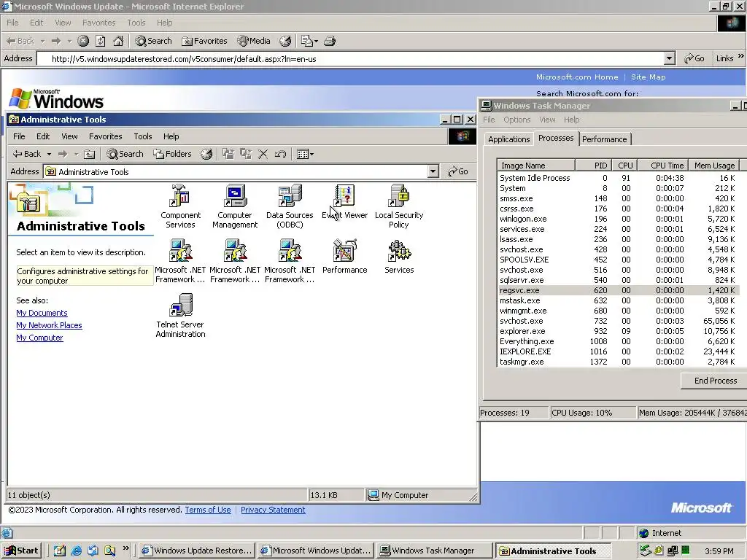Viewport: 747px width, 560px height.
Task: Click History icon in Internet Explorer toolbar
Action: tap(285, 41)
